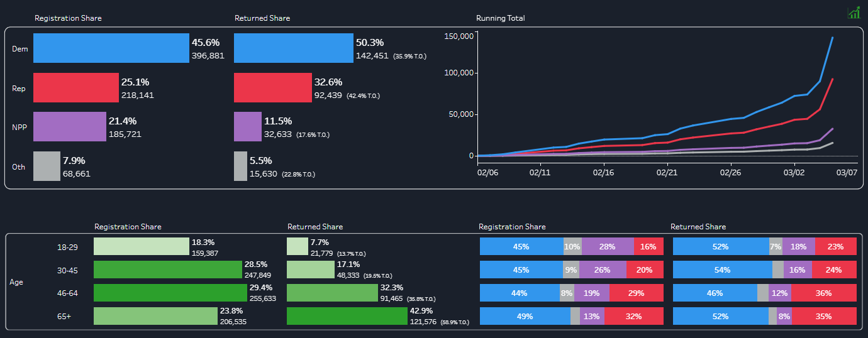Click the 02/16 date axis label

(x=604, y=171)
